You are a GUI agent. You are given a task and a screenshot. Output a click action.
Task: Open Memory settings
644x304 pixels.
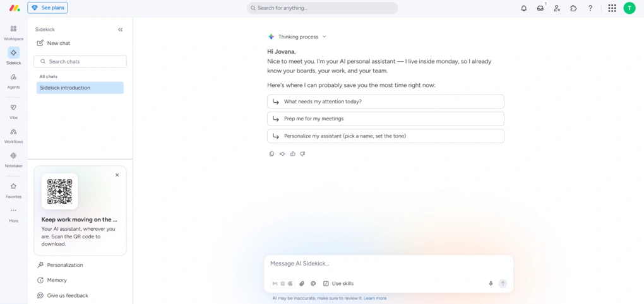coord(52,280)
